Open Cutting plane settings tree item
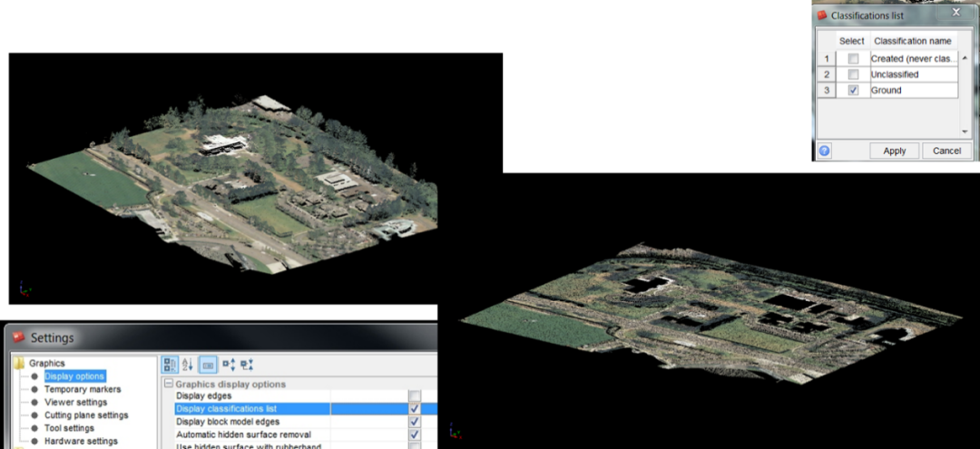 86,415
